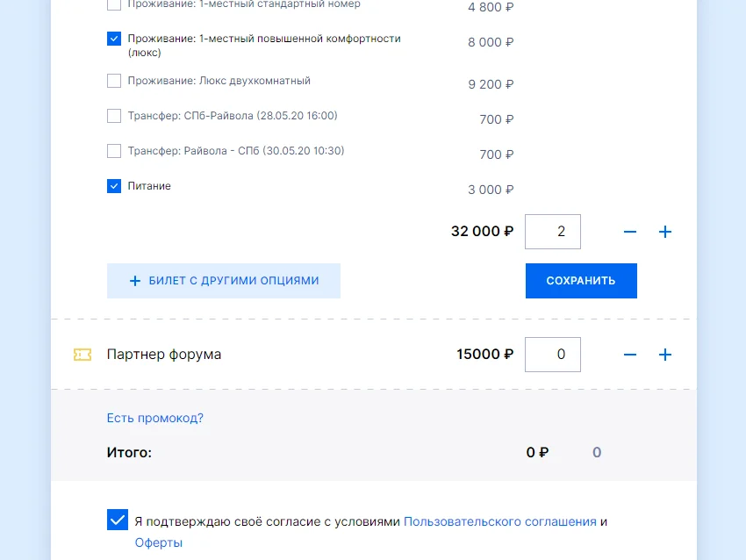Click the ticket quantity input showing 2
The height and width of the screenshot is (560, 746).
(x=553, y=232)
